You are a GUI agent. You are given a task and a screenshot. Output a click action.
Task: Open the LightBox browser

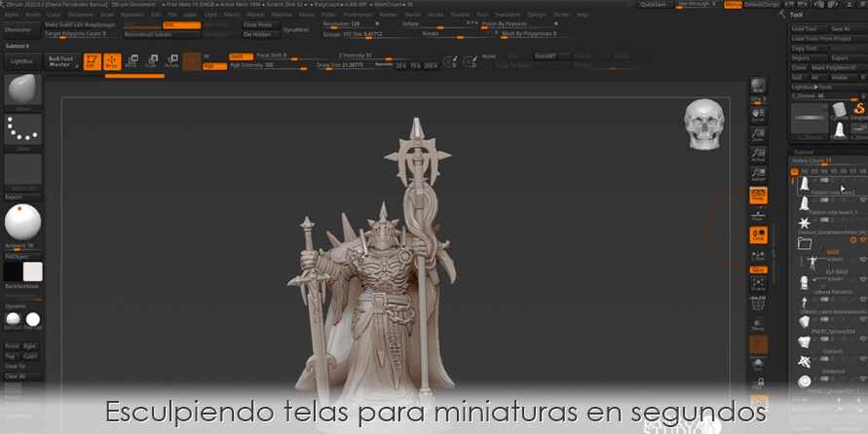(22, 61)
